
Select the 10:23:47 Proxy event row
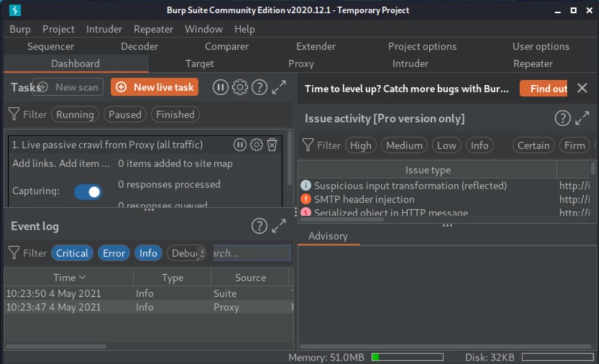pos(149,307)
